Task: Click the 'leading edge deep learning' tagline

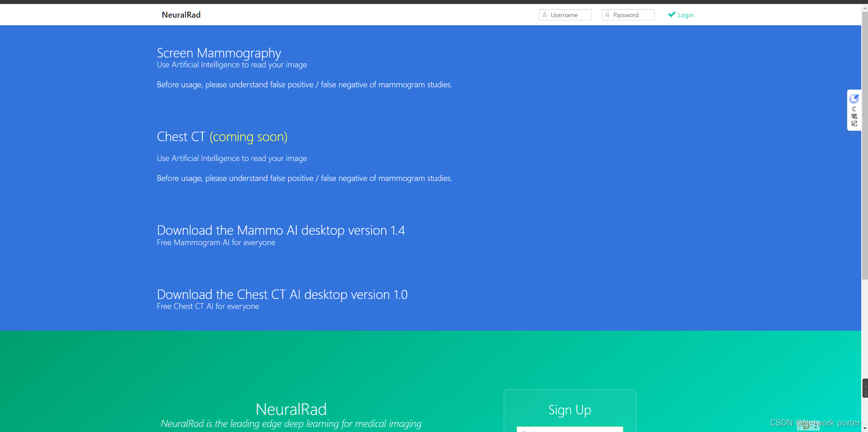Action: 291,424
